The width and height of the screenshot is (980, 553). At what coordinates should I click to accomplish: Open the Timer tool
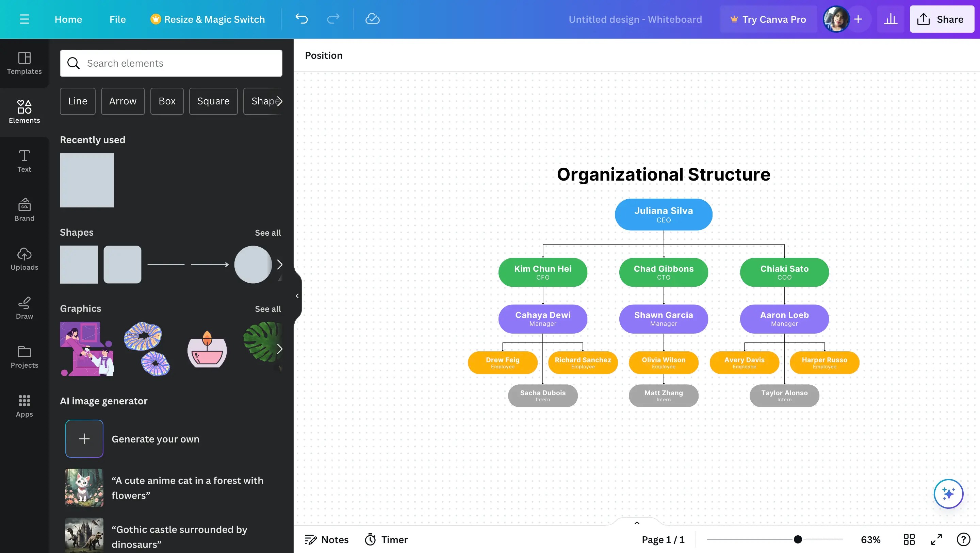pyautogui.click(x=386, y=539)
